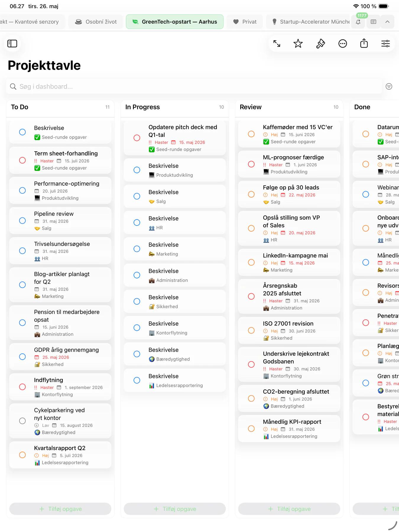Add a task to the To Do column
Viewport: 399px width, 532px height.
click(x=60, y=509)
